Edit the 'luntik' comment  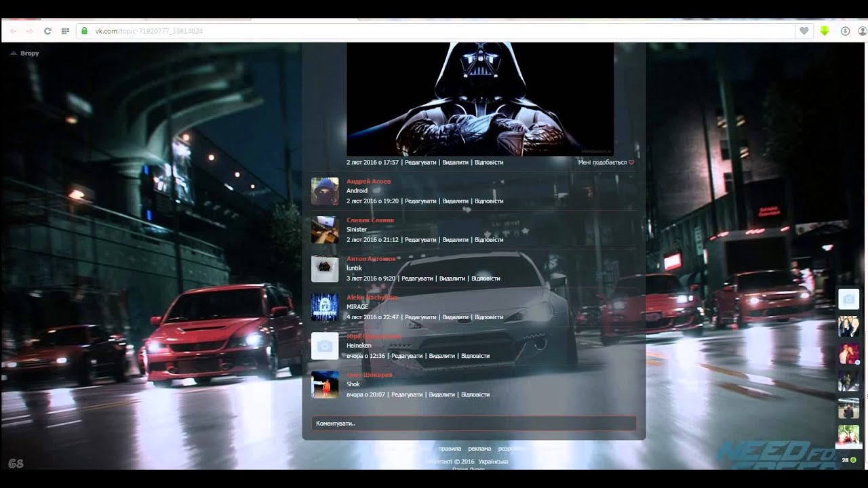click(417, 279)
